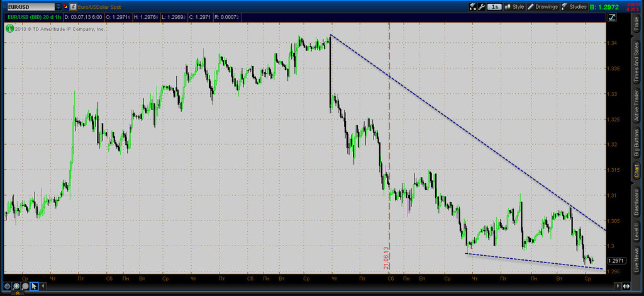This screenshot has width=644, height=296.
Task: Click the O: 1.2971 open value
Action: point(118,17)
